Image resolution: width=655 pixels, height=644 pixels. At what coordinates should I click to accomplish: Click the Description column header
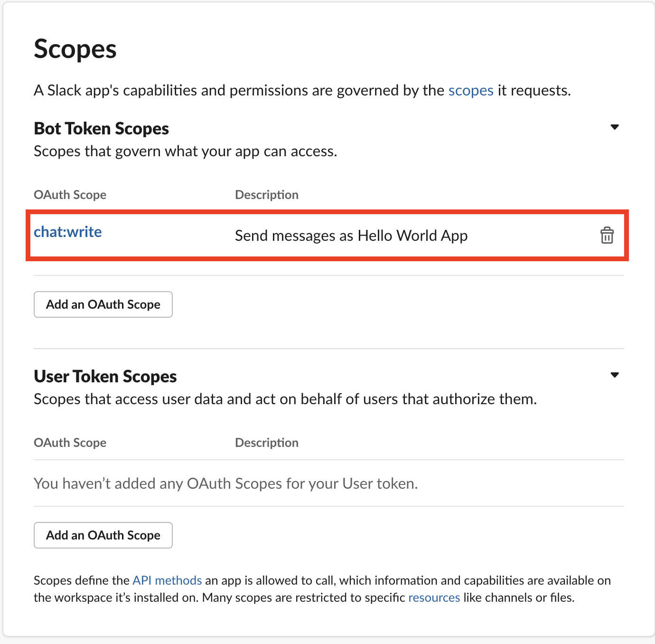point(266,194)
